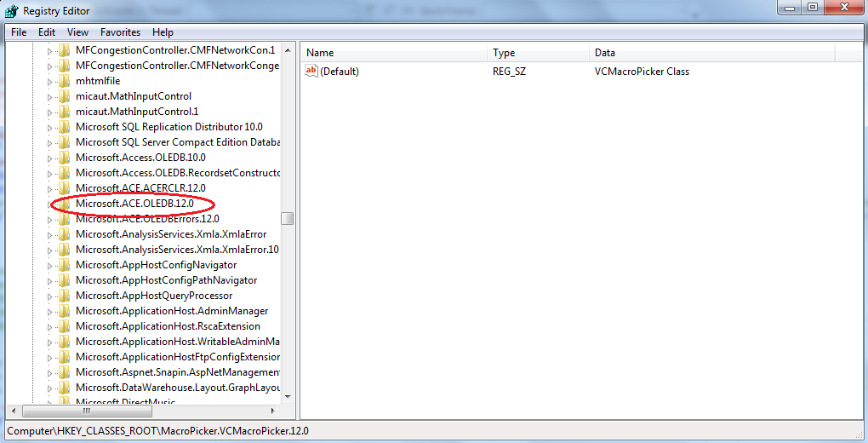
Task: Click folder icon of Microsoft.ApplicationHost.RscaExtension
Action: pos(64,326)
